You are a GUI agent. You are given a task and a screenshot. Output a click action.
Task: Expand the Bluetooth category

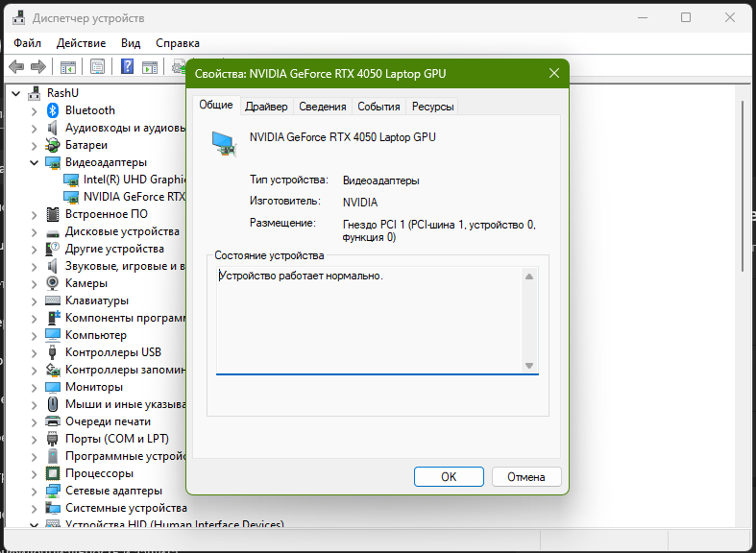pyautogui.click(x=34, y=111)
